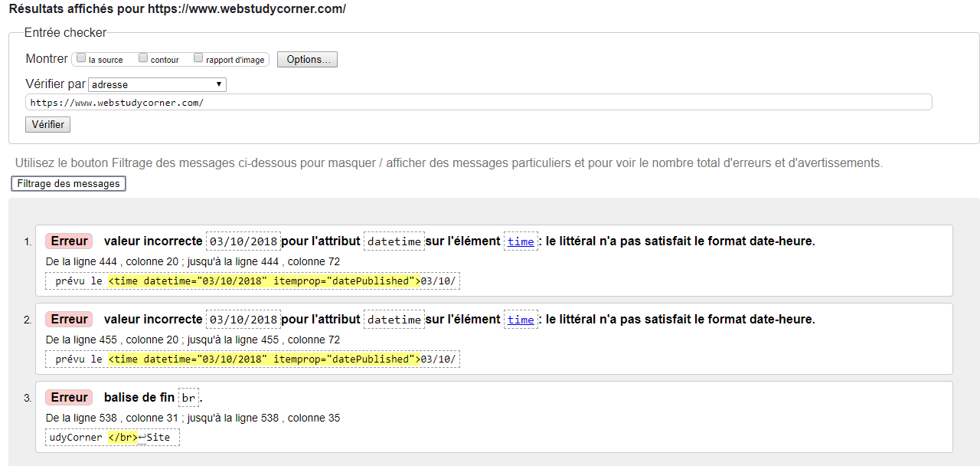This screenshot has height=466, width=980.
Task: Click the Erreur badge of message 3
Action: [69, 397]
